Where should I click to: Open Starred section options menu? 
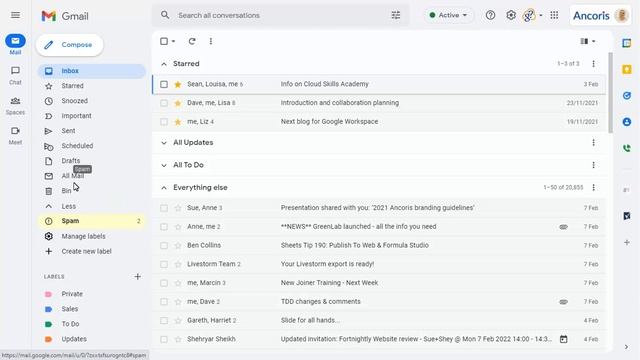point(593,64)
